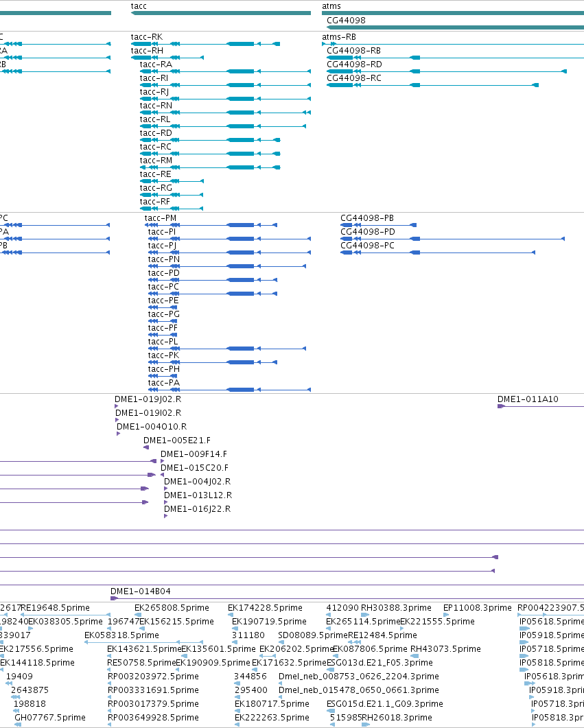Select the tacc-PF protein label
Screen dimensions: 584x728
pos(163,327)
